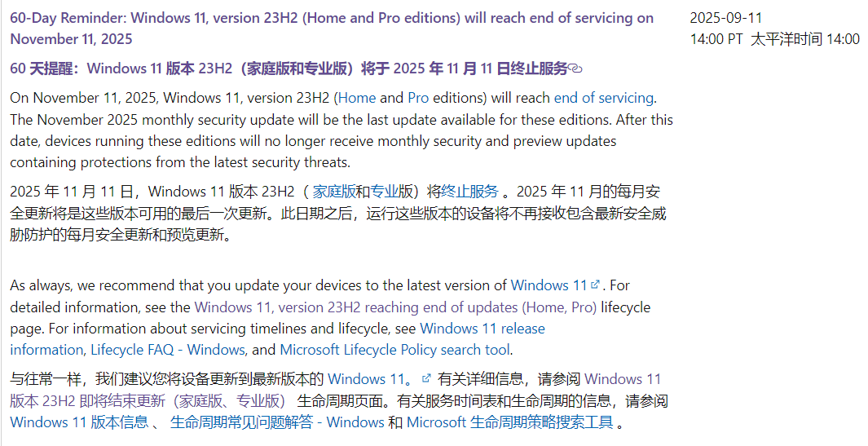Follow the end of servicing link
This screenshot has height=446, width=868.
603,98
